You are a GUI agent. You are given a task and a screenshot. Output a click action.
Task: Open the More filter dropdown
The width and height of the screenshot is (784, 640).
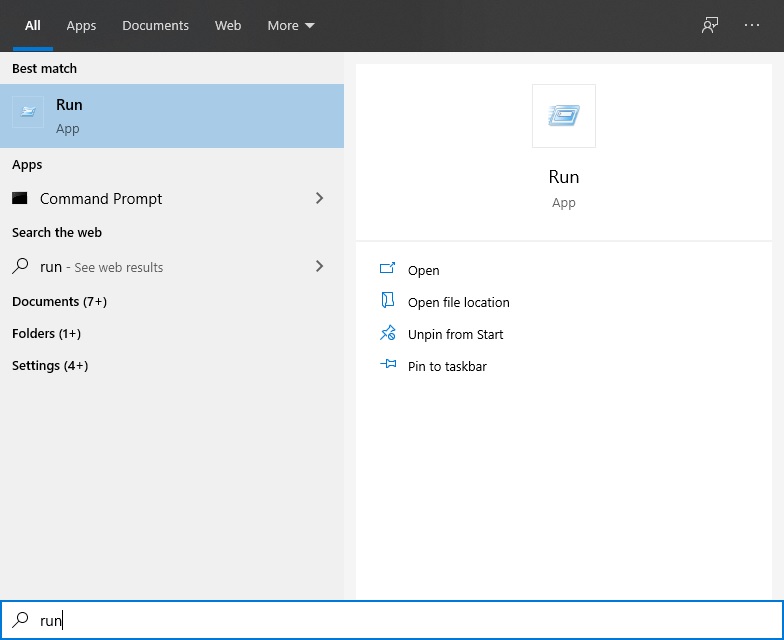click(291, 25)
